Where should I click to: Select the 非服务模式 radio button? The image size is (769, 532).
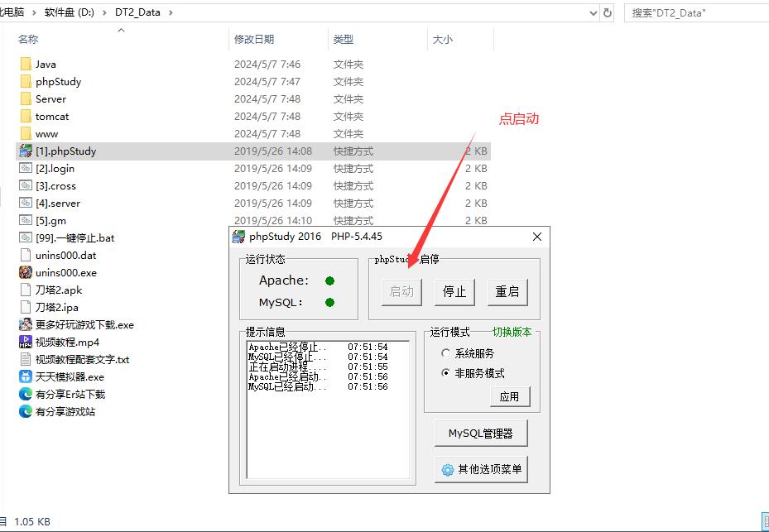tap(446, 373)
